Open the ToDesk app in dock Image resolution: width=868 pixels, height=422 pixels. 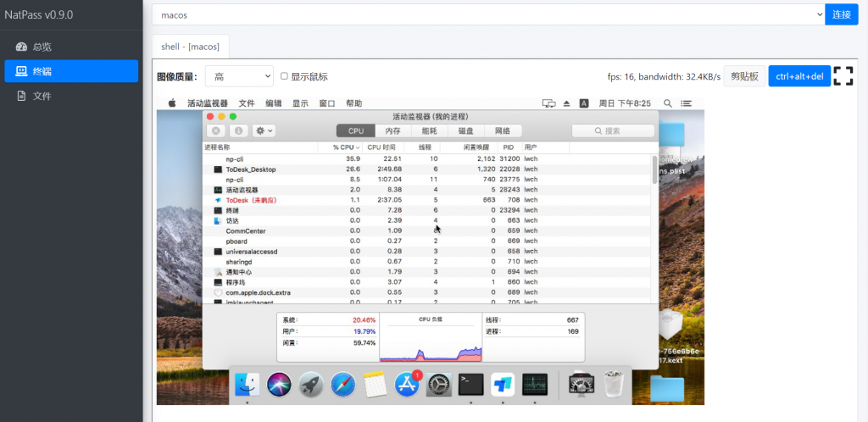pos(503,385)
